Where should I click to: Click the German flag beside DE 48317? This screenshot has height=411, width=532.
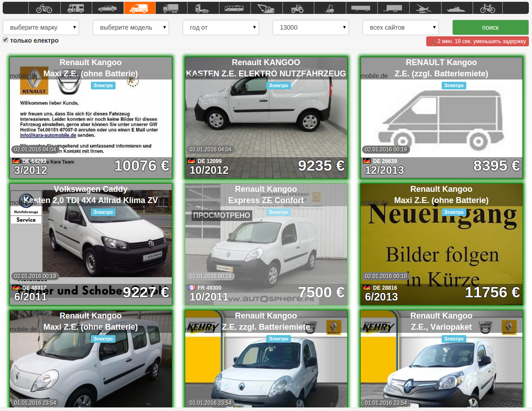[16, 287]
